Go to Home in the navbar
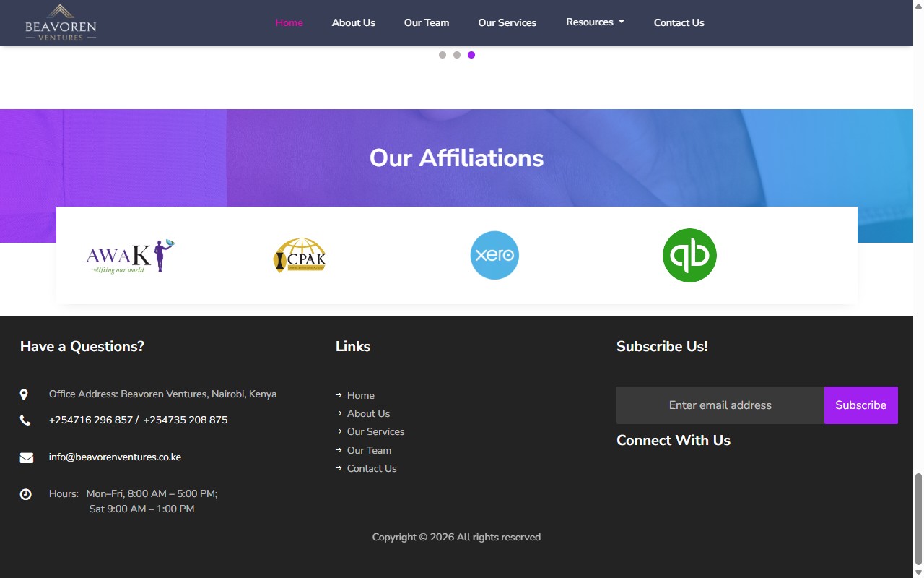 tap(289, 22)
